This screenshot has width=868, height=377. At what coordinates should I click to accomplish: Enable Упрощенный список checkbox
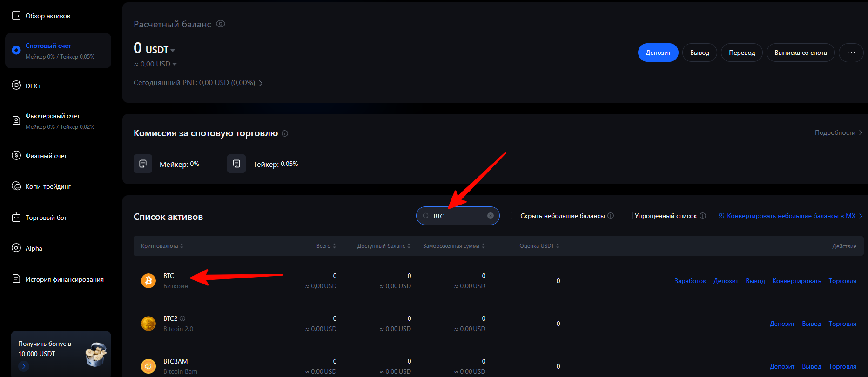point(629,216)
